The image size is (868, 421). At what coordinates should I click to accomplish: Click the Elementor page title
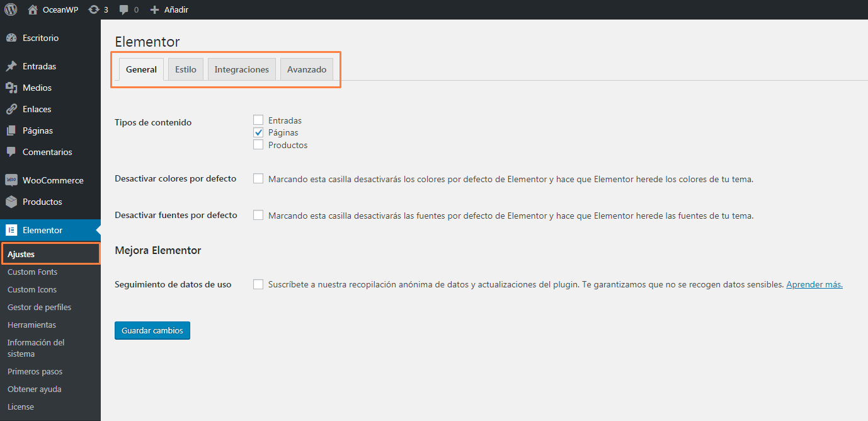(x=147, y=42)
